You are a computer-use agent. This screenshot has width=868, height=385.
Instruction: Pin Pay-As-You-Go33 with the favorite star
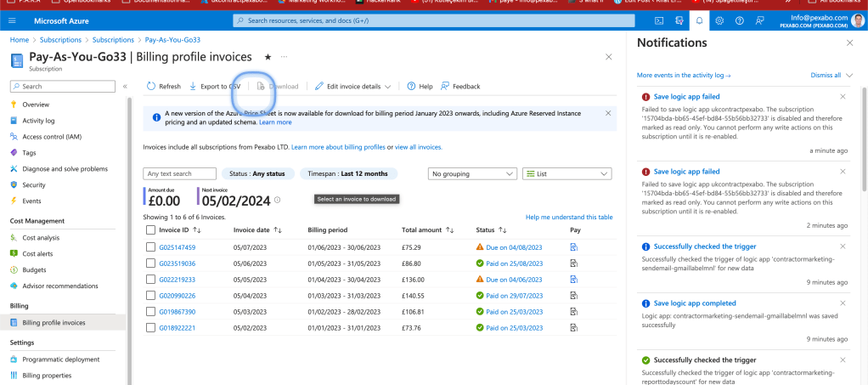click(x=268, y=56)
